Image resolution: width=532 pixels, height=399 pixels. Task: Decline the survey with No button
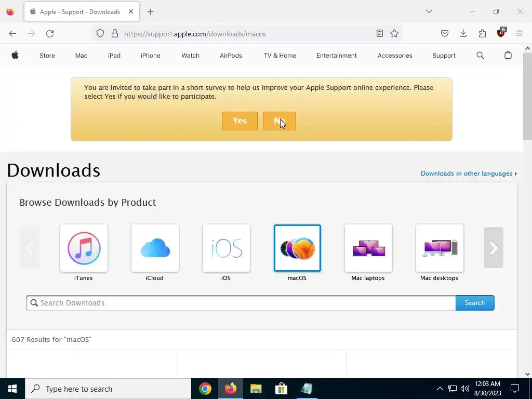coord(279,121)
